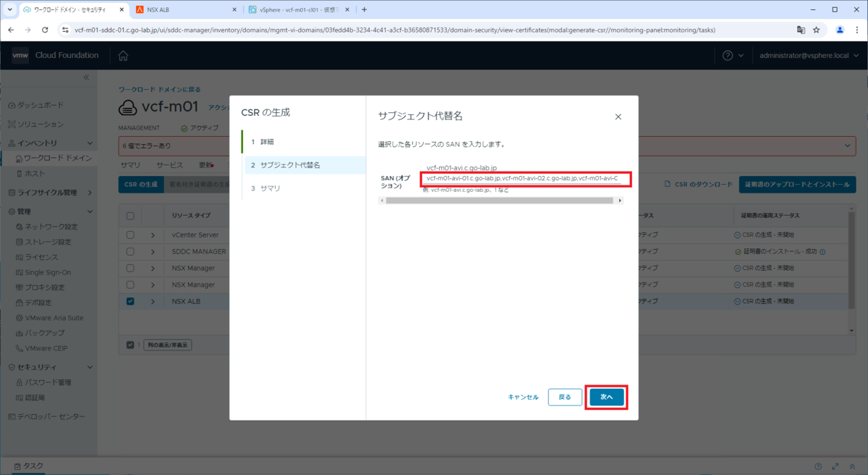
Task: Click the VMware Aria Suite icon
Action: coord(19,318)
